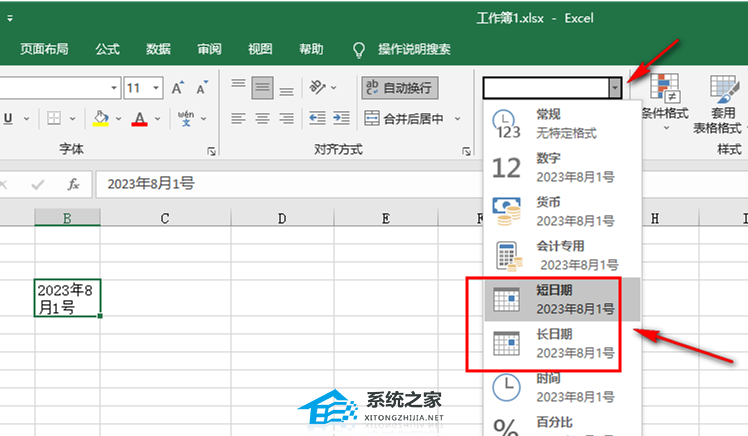Select column C header
Viewport: 748px width, 436px height.
coord(165,218)
